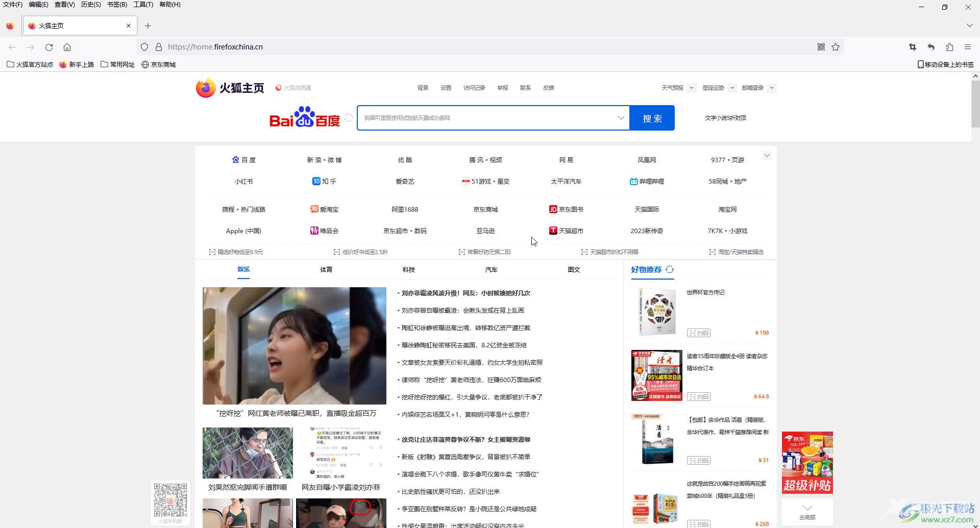The width and height of the screenshot is (980, 528).
Task: Click the shield tracking protection icon
Action: tap(144, 47)
